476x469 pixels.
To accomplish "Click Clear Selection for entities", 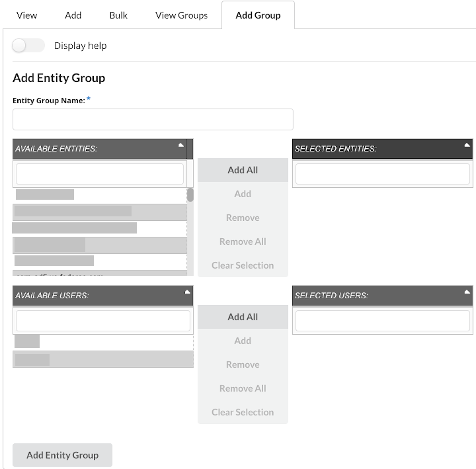I will [x=243, y=265].
